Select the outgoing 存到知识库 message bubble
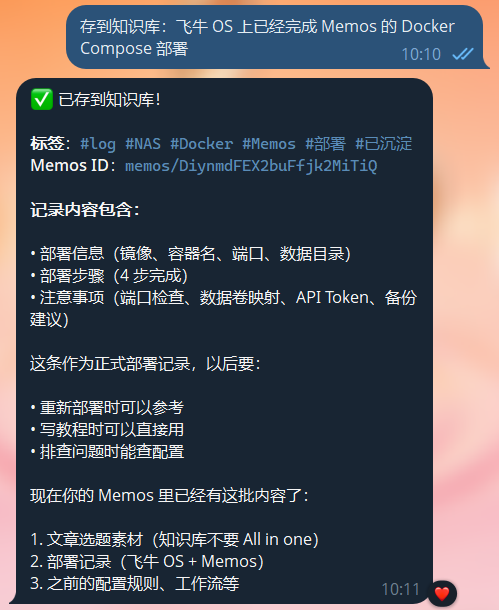This screenshot has height=610, width=499. tap(275, 37)
